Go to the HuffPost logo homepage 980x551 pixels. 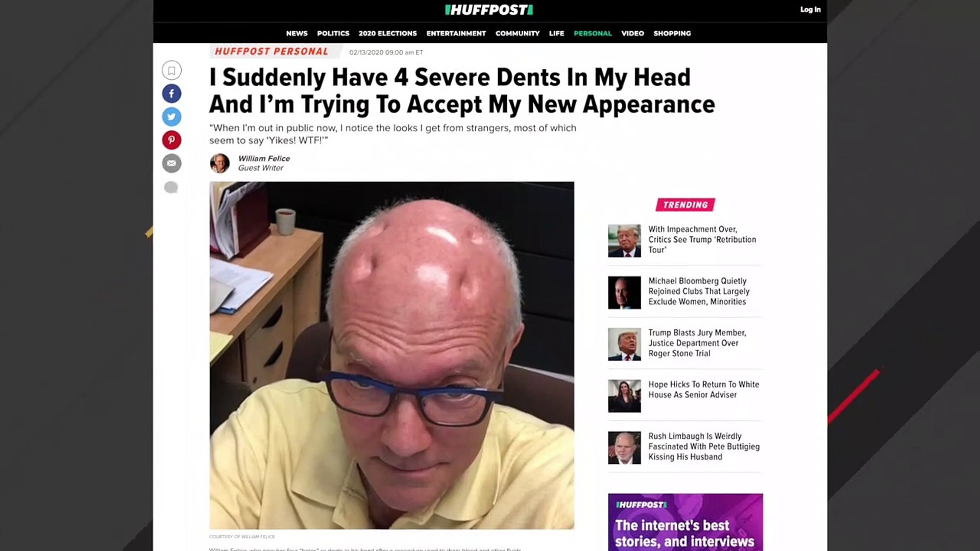(489, 10)
